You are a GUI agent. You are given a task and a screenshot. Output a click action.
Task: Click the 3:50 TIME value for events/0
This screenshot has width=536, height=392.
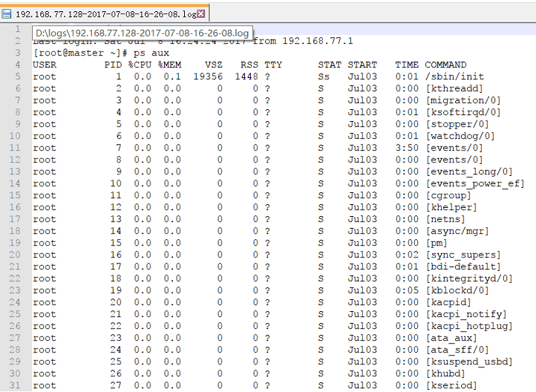(x=407, y=148)
